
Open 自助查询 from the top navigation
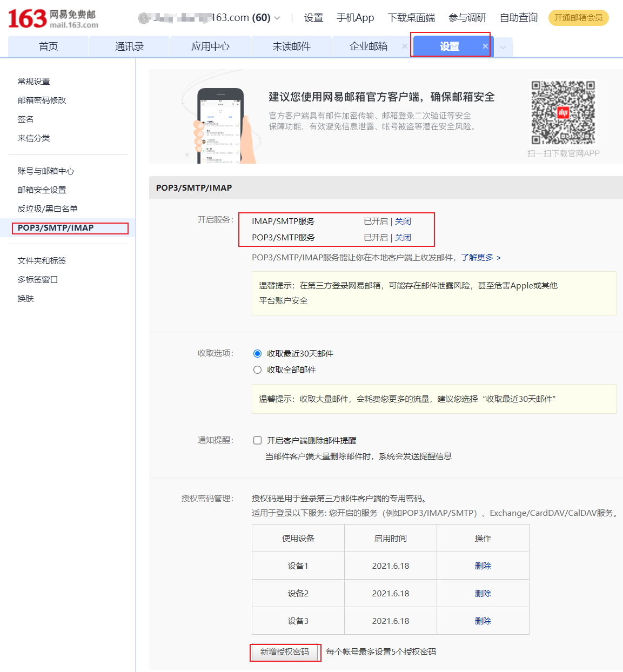pos(518,17)
